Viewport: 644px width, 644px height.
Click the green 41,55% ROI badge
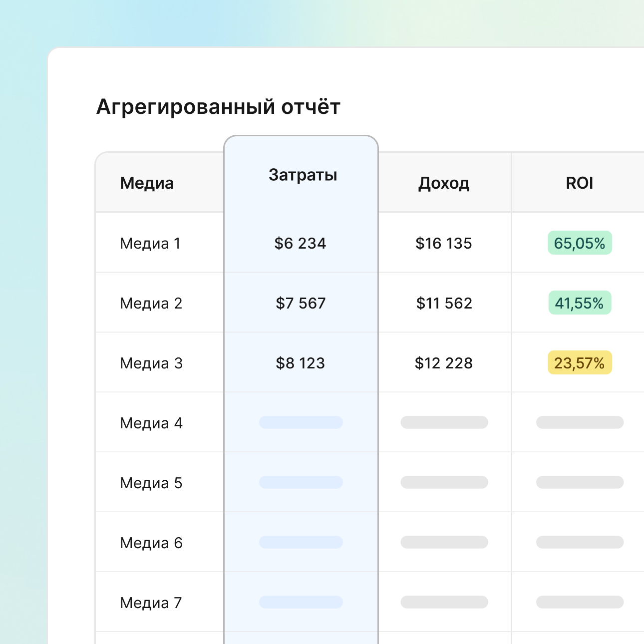[x=579, y=303]
